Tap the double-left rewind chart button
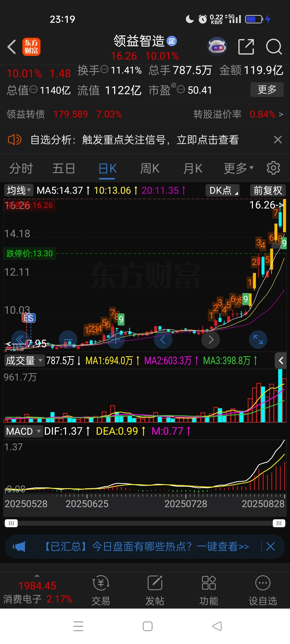The height and width of the screenshot is (644, 290). point(20,339)
